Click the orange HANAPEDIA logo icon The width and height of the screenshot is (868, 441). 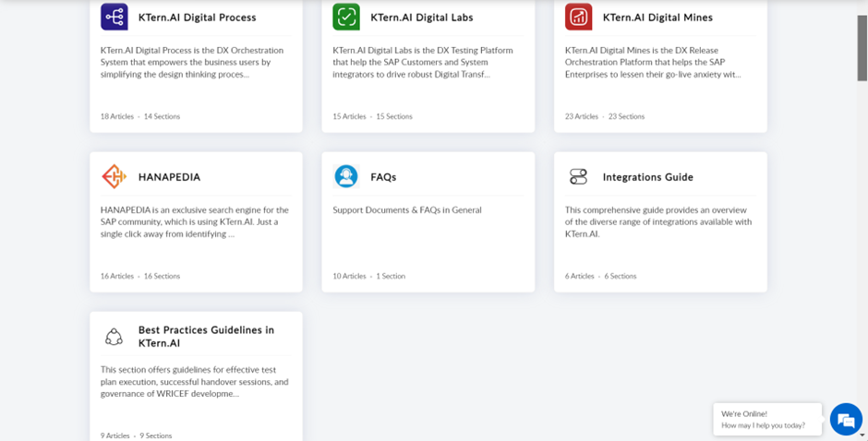(114, 176)
